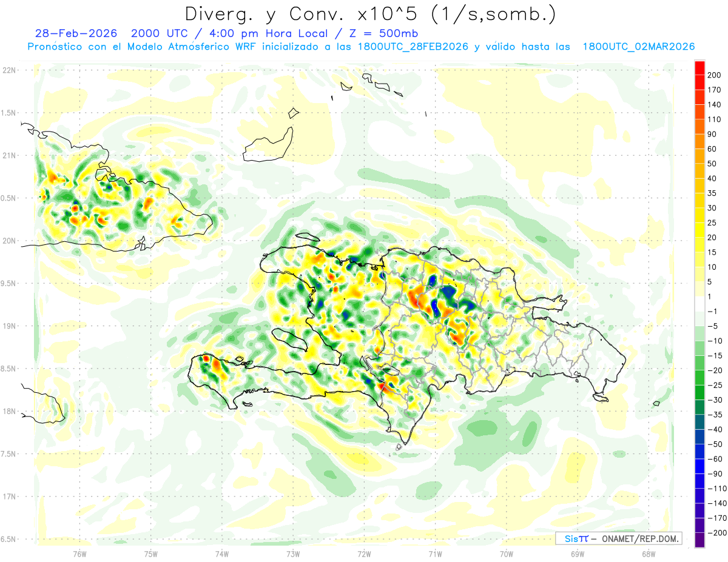Click the color scale value '-5'
The height and width of the screenshot is (562, 728).
coord(712,326)
